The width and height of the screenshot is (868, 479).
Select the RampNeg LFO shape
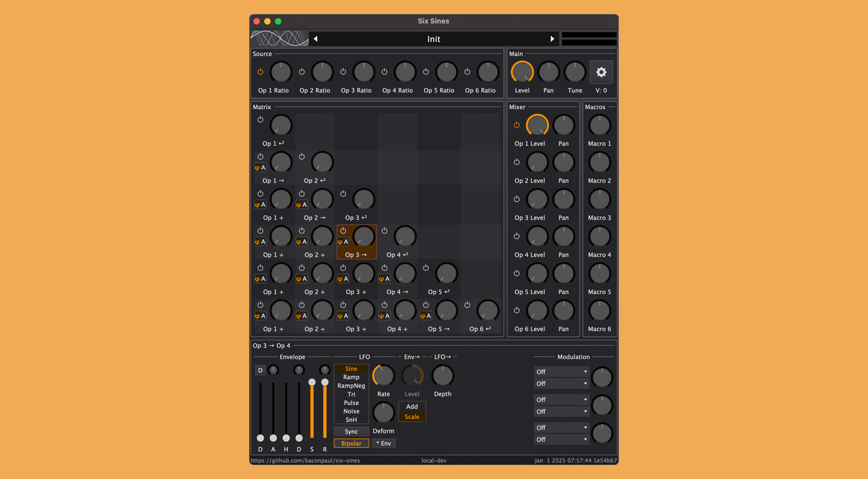351,386
